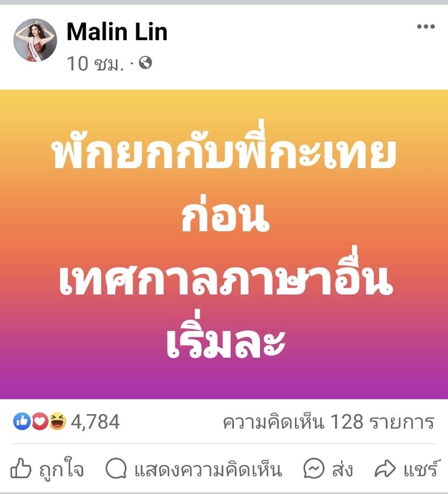The image size is (448, 494).
Task: Click the Malin Lin profile name
Action: click(x=117, y=32)
